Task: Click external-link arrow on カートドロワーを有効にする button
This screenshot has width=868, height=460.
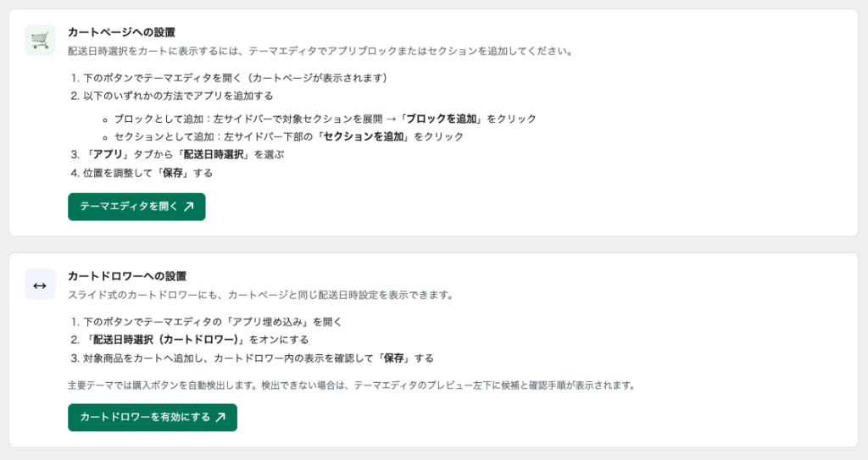Action: pos(220,418)
